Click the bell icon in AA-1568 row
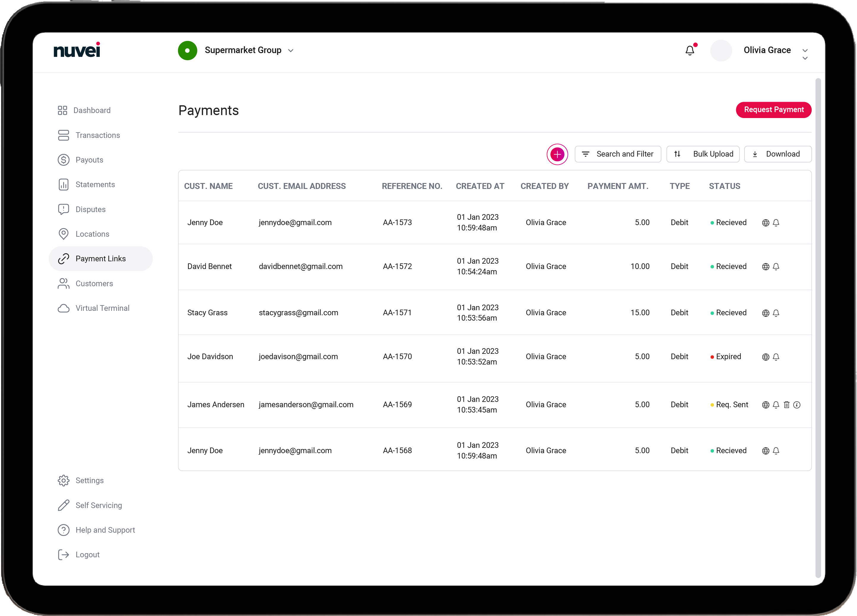This screenshot has height=616, width=857. click(x=776, y=451)
